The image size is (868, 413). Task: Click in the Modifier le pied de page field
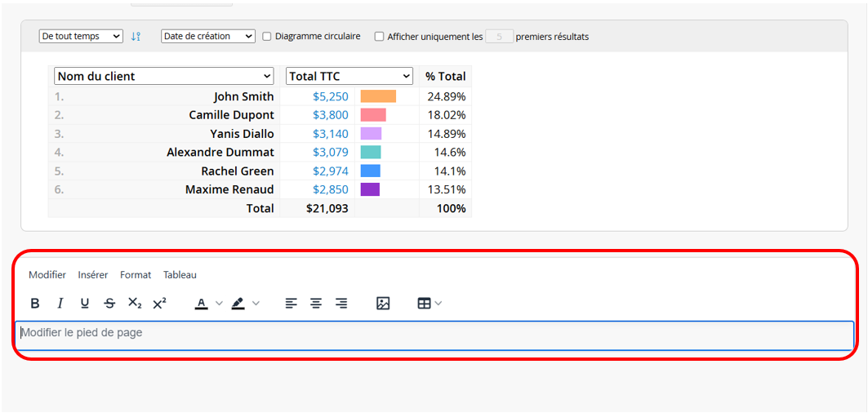pos(434,335)
